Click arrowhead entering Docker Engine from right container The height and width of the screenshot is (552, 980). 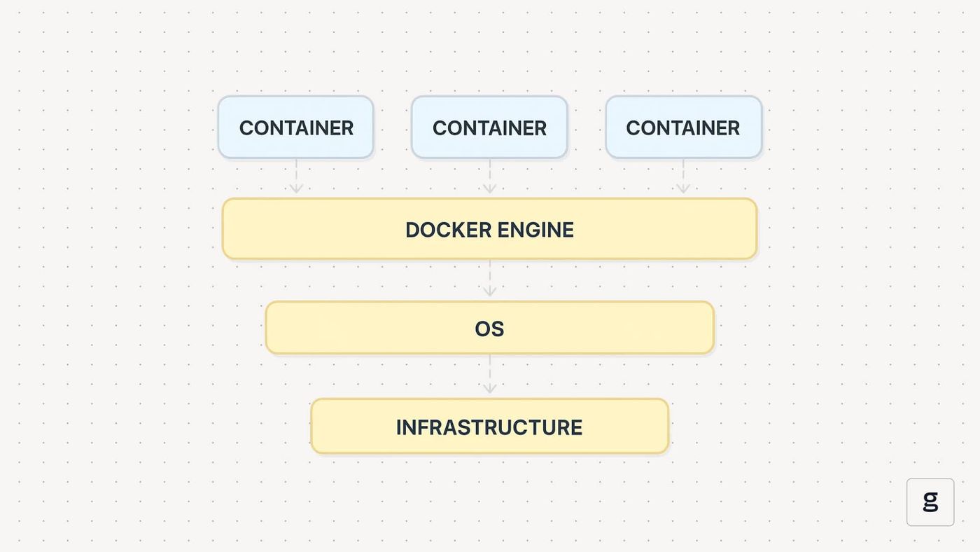coord(683,188)
